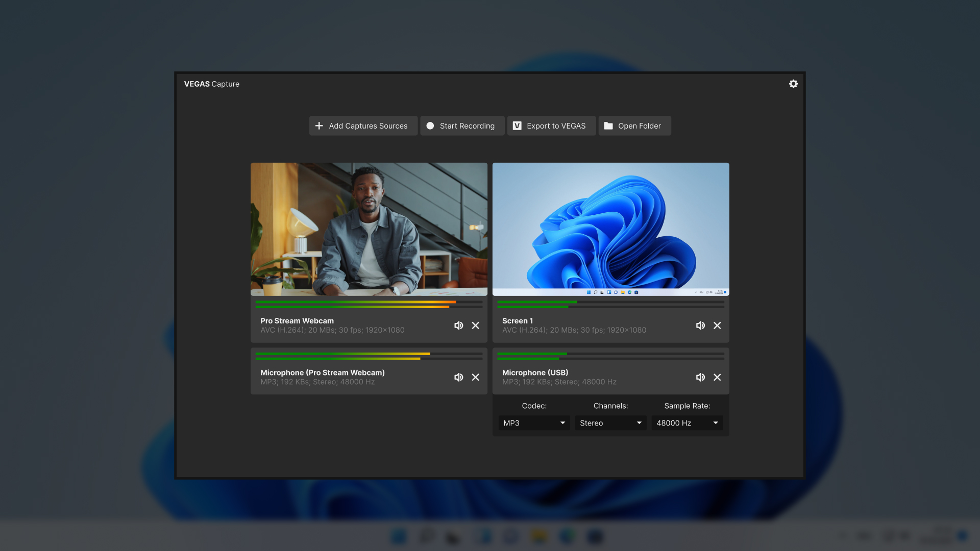Viewport: 980px width, 551px height.
Task: Remove the Pro Stream Webcam source
Action: pos(475,325)
